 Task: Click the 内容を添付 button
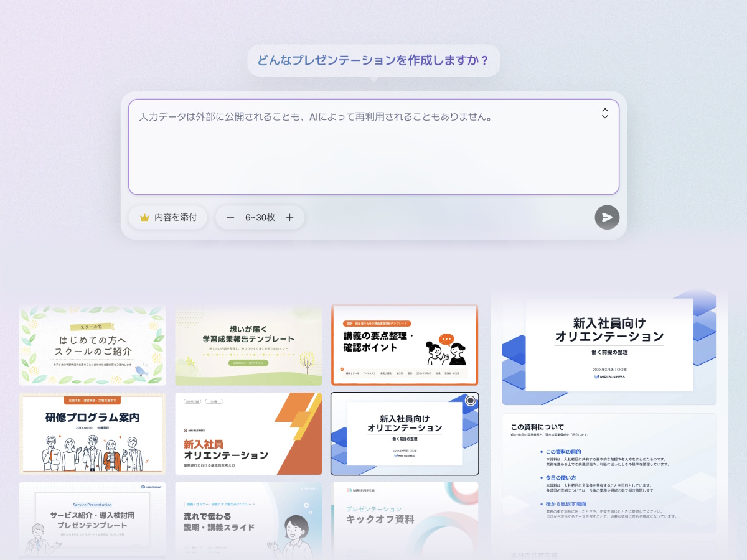(168, 218)
